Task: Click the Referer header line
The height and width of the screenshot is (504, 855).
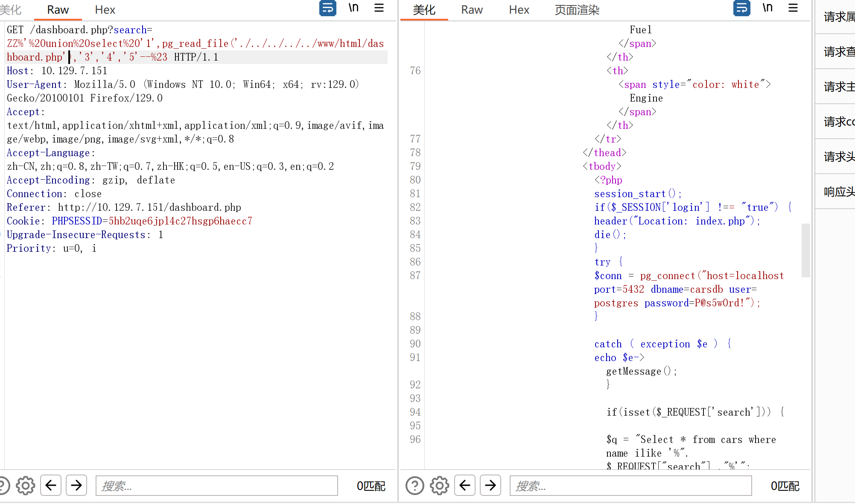Action: point(124,207)
